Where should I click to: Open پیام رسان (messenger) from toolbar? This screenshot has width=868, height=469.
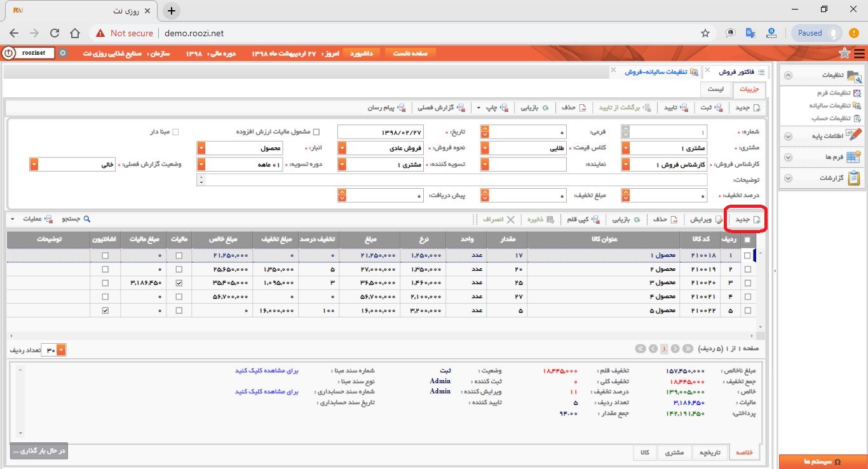tap(386, 107)
